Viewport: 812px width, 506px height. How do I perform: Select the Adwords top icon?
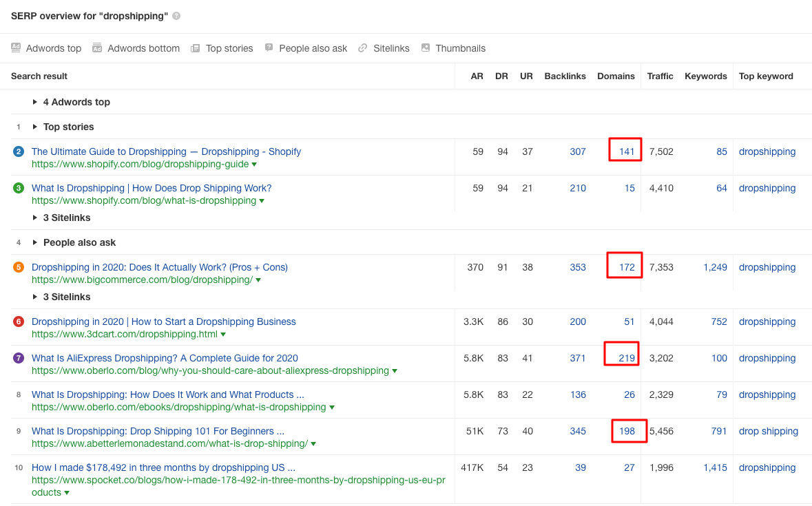tap(16, 48)
